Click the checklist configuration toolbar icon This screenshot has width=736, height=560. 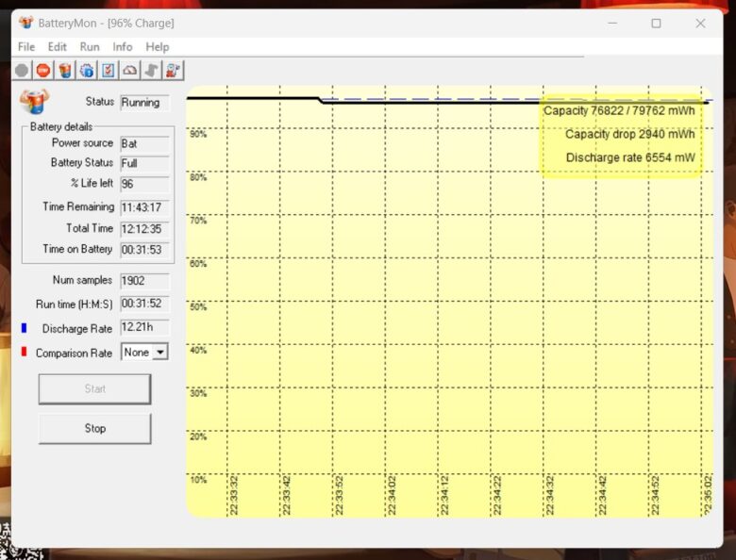coord(109,70)
